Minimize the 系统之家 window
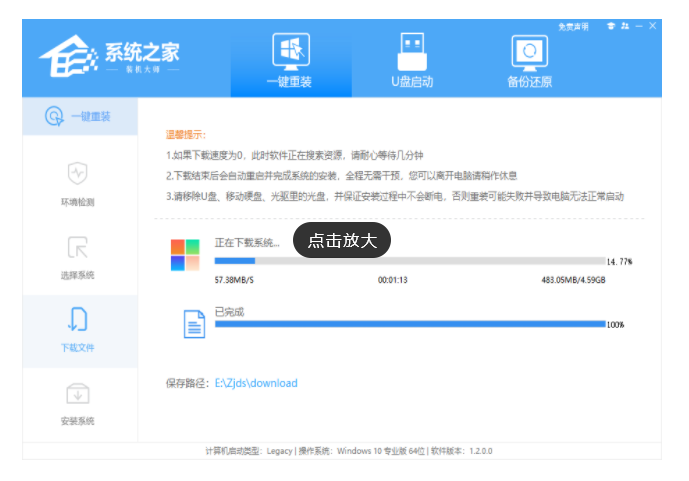Image resolution: width=689 pixels, height=481 pixels. pos(639,26)
